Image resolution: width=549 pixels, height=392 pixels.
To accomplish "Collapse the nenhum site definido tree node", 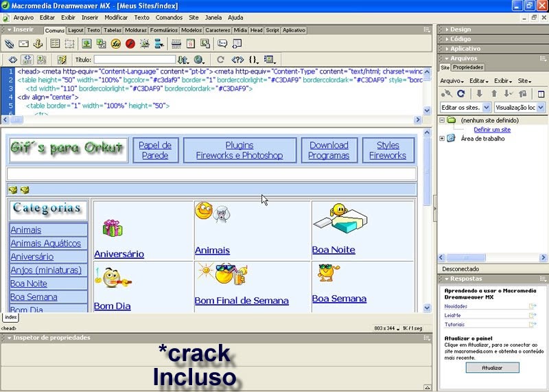I will pos(442,120).
